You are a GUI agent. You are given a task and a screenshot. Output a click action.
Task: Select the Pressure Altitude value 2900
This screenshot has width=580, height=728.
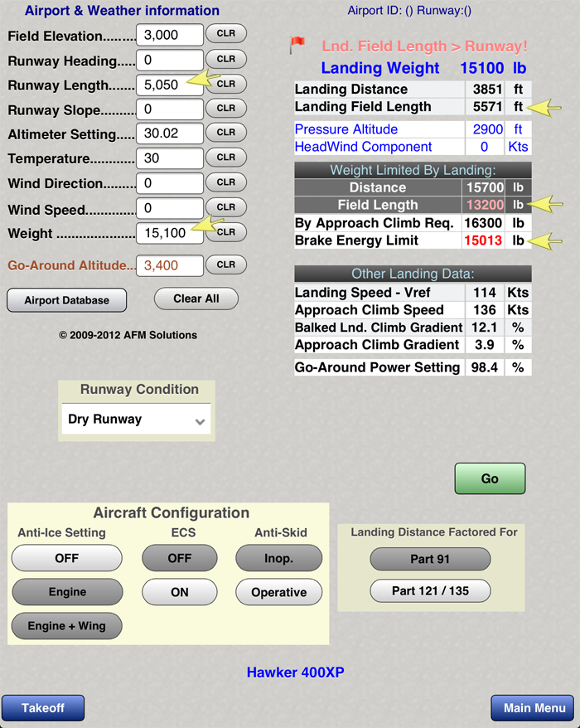[x=488, y=129]
